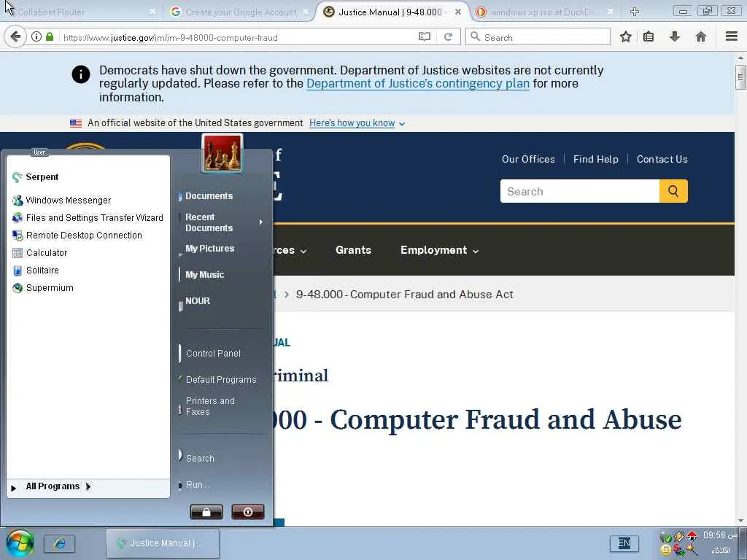Screen dimensions: 747x560
Task: Open a new tab with plus button
Action: pyautogui.click(x=635, y=12)
